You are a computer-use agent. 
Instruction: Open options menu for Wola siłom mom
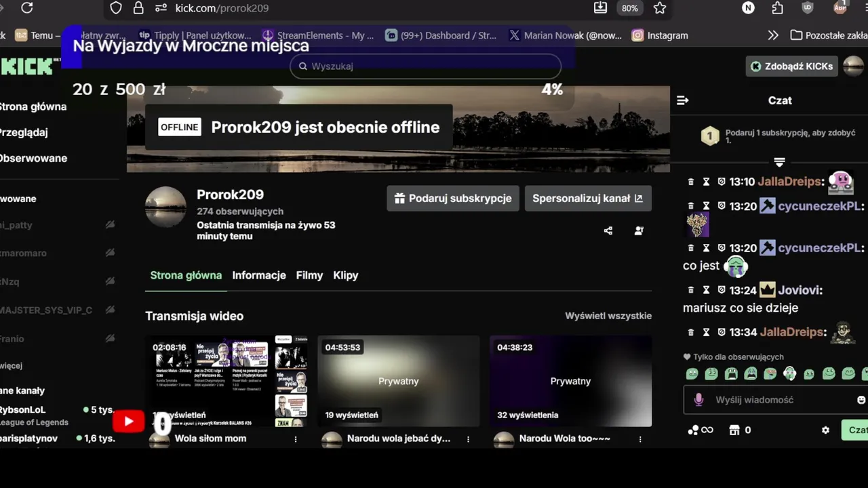pyautogui.click(x=296, y=439)
